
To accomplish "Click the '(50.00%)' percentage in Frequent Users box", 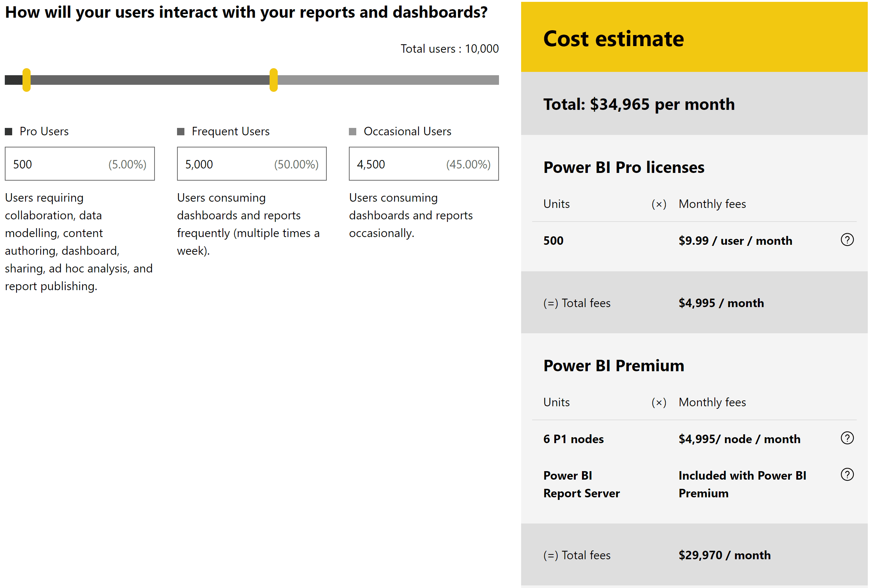I will (296, 164).
